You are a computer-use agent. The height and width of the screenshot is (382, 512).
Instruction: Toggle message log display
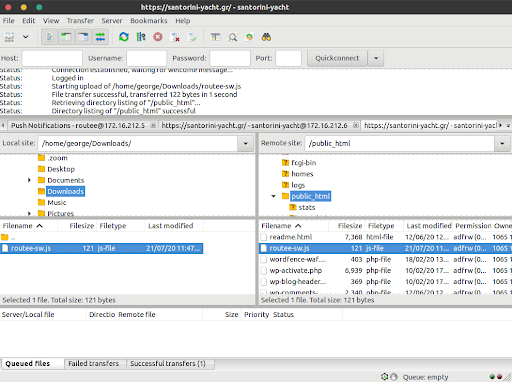coord(49,37)
